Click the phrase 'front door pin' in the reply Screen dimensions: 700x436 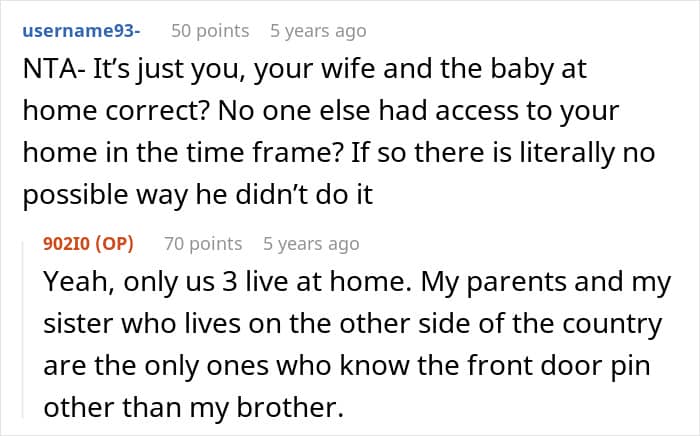(x=562, y=366)
